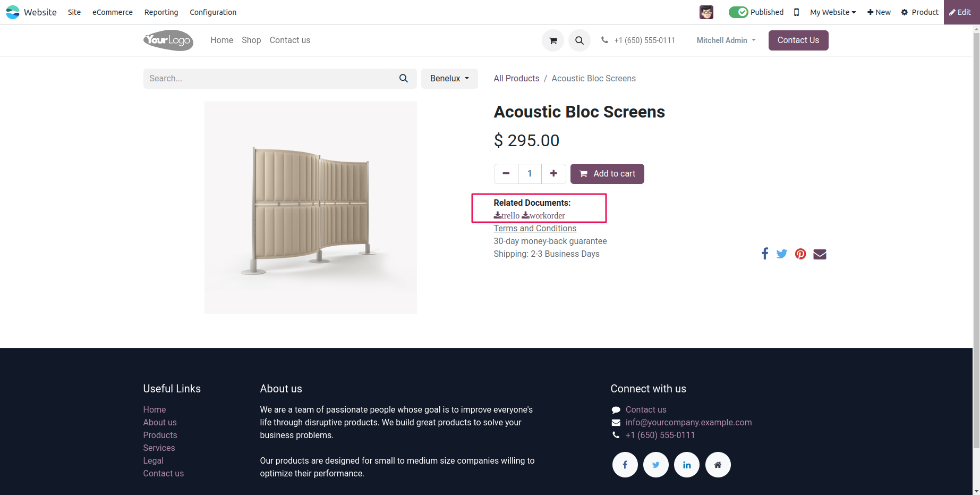Expand the Benelux pricelist dropdown
This screenshot has height=495, width=980.
point(449,79)
